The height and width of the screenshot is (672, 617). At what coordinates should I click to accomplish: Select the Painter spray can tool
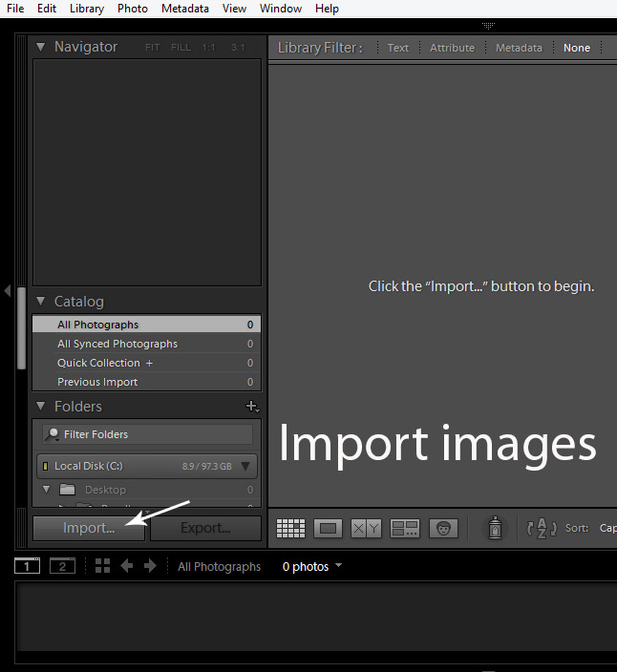[495, 527]
